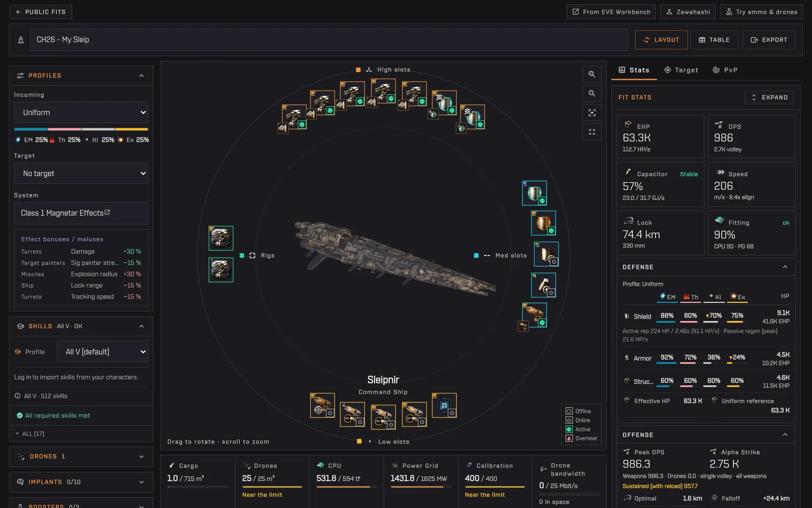
Task: Switch to the PvP tab
Action: pyautogui.click(x=725, y=70)
